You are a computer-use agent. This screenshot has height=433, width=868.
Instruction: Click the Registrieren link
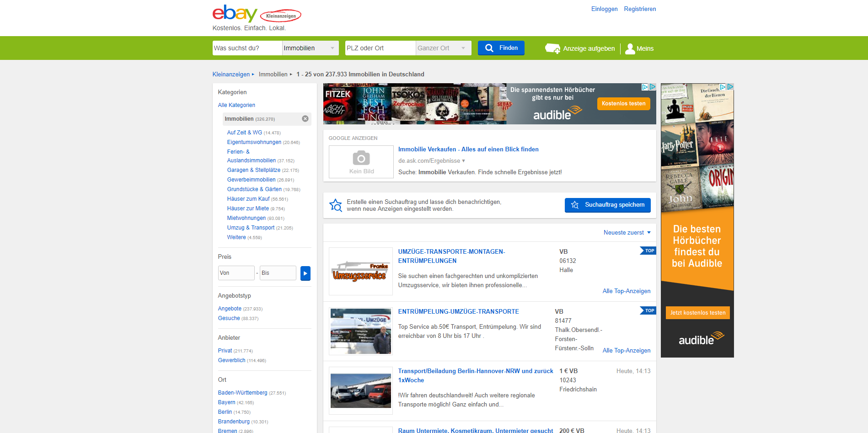point(640,9)
